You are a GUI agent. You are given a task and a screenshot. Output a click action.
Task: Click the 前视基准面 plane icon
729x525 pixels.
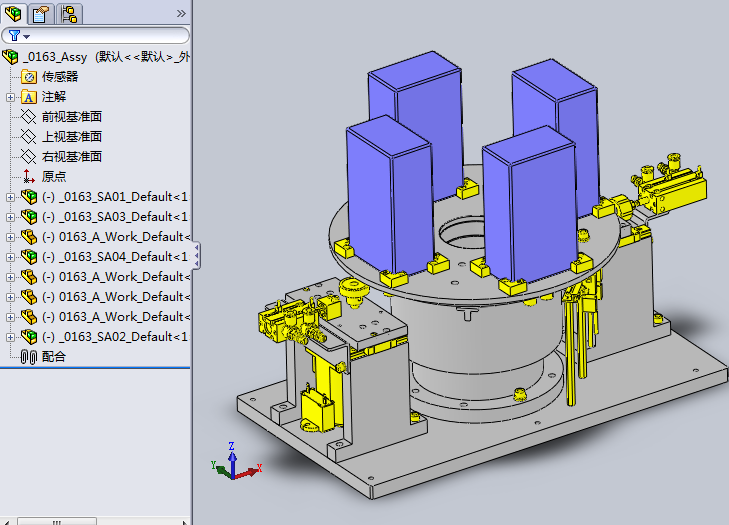point(28,117)
